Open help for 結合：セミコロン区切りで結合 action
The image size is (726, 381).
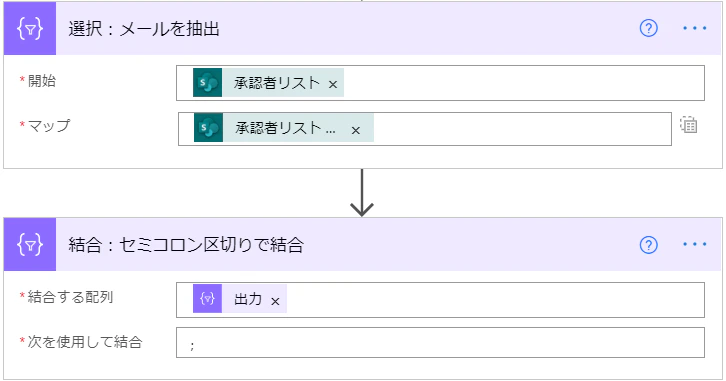648,244
